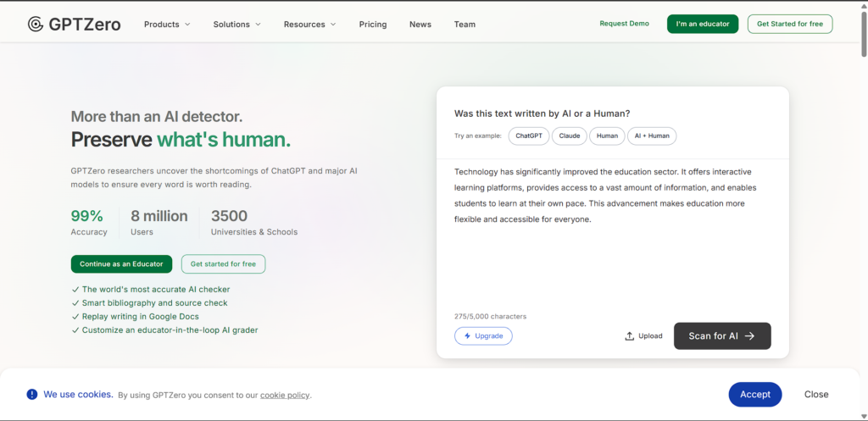Viewport: 868px width, 421px height.
Task: Click the Scan for AI button
Action: pyautogui.click(x=722, y=335)
